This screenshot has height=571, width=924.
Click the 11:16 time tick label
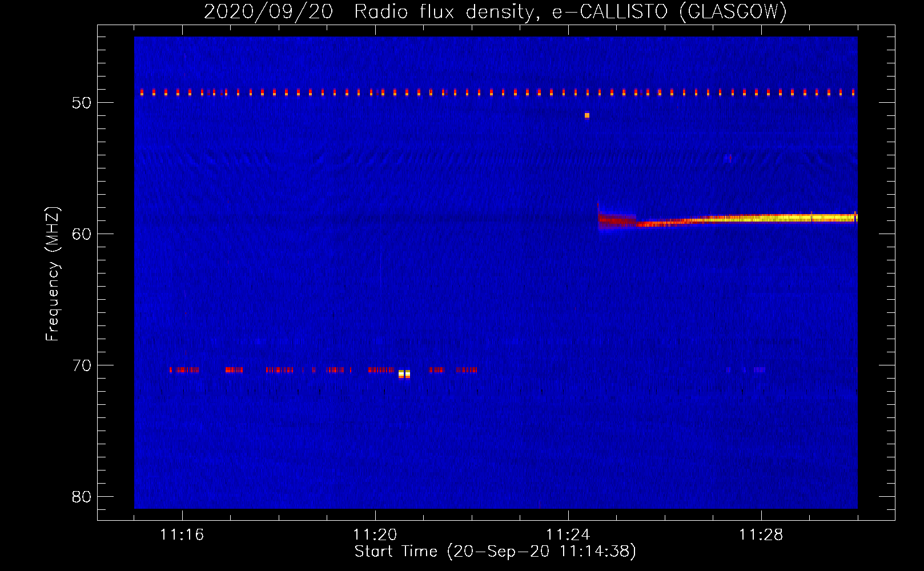pos(182,535)
